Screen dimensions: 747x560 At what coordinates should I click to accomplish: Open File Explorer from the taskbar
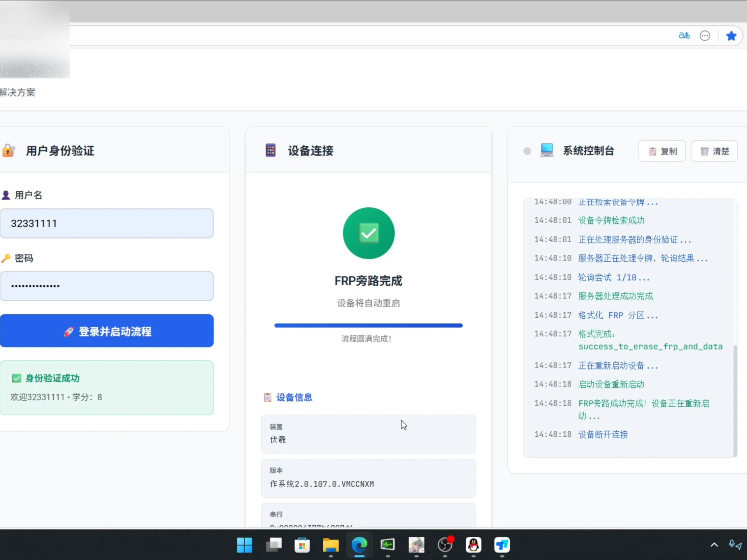click(x=331, y=545)
